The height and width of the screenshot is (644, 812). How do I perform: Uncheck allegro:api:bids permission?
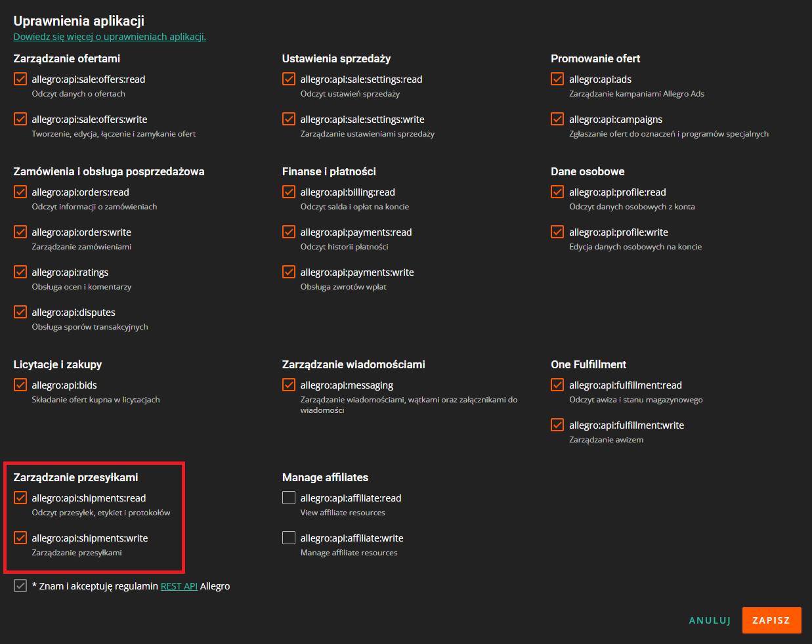coord(20,385)
